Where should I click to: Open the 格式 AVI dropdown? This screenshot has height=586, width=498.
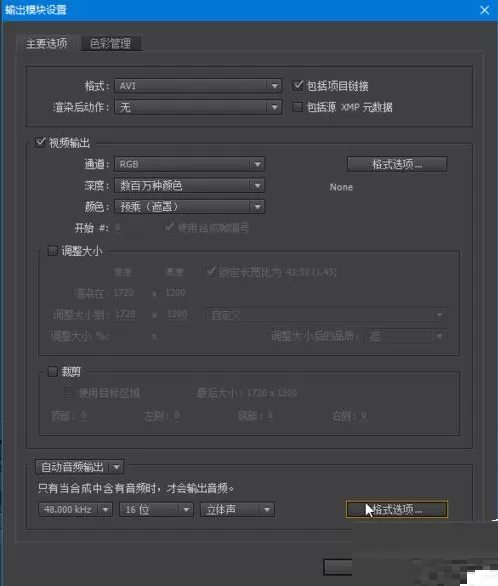pos(198,86)
